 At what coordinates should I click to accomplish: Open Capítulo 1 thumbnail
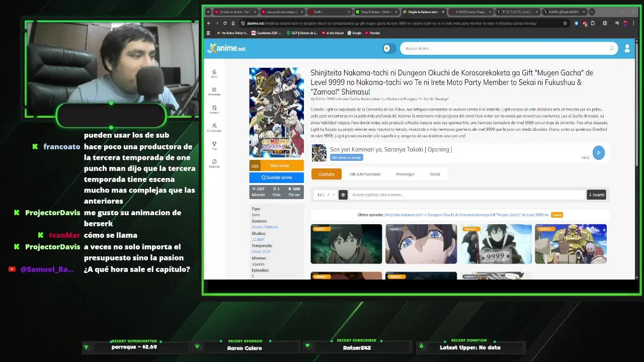point(346,244)
